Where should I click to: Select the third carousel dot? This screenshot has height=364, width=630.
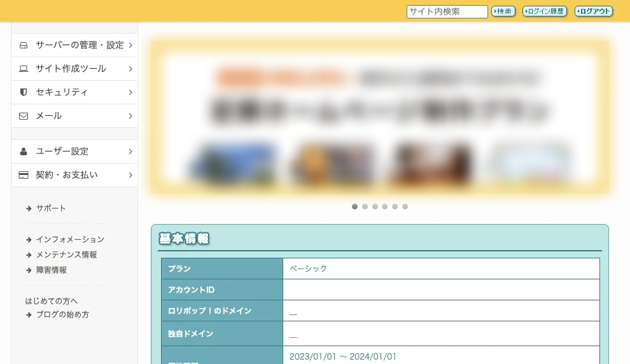pos(375,207)
